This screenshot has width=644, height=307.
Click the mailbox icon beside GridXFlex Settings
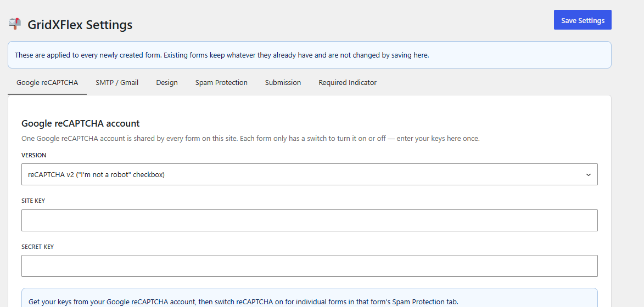(15, 24)
